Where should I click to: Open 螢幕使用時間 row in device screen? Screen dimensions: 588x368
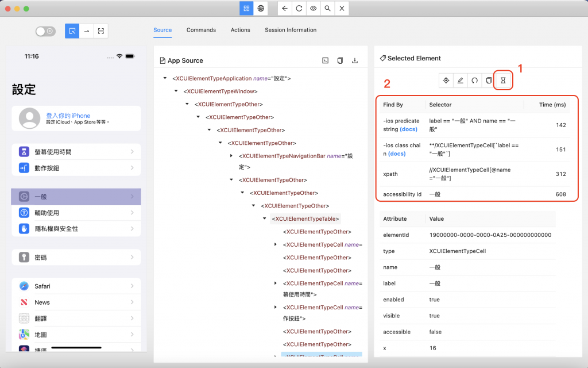coord(76,152)
